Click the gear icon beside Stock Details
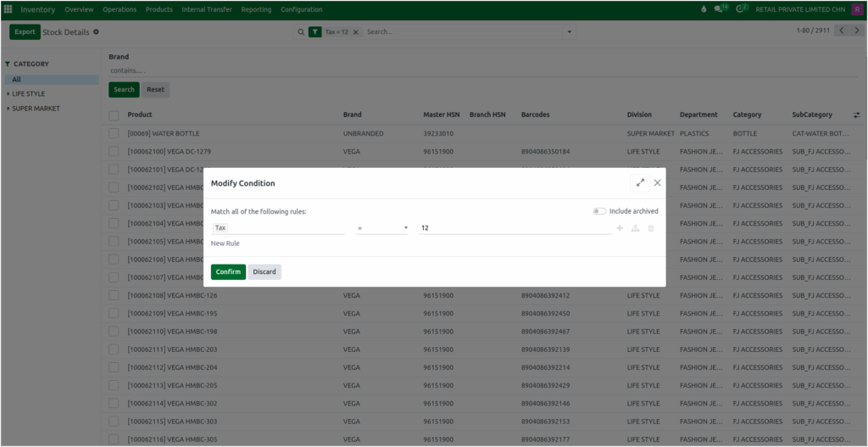This screenshot has width=868, height=447. coord(96,32)
